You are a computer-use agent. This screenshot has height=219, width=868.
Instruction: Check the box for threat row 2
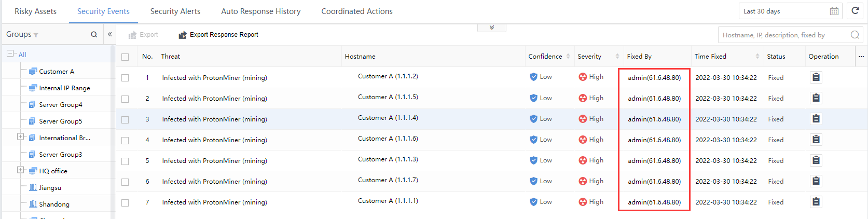pyautogui.click(x=125, y=99)
